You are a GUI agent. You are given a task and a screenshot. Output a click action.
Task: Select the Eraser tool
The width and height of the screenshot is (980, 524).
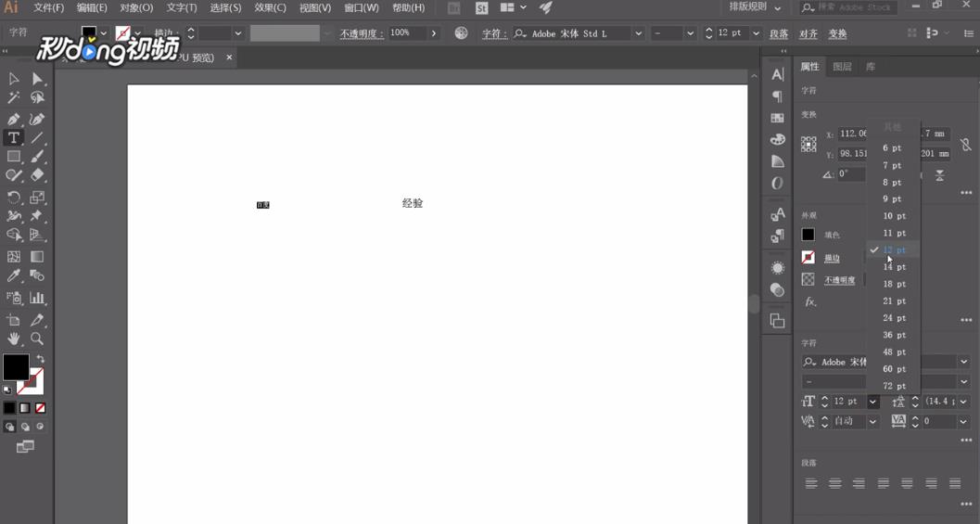[37, 175]
